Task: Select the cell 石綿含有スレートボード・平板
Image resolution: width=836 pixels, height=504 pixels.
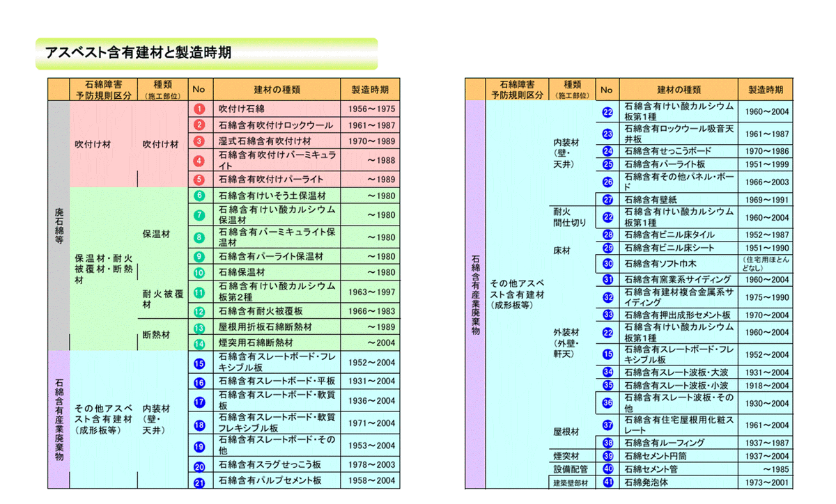Action: click(x=277, y=381)
